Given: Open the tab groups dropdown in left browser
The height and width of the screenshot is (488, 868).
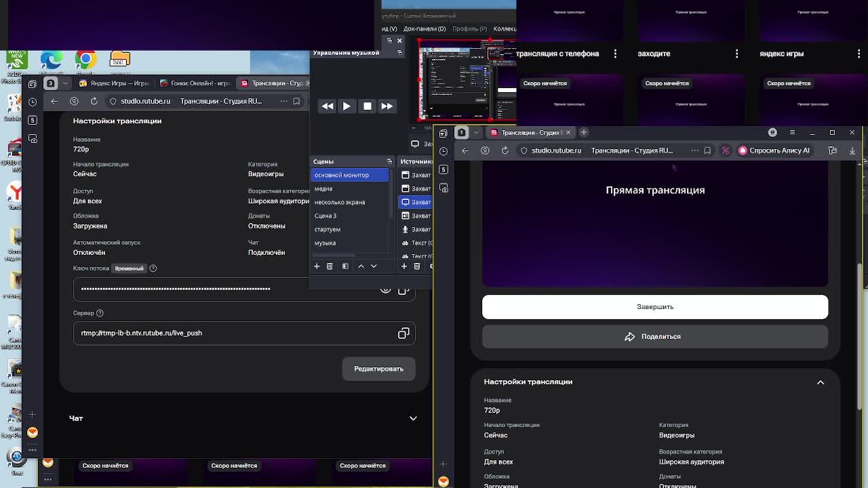Looking at the screenshot, I should coord(65,83).
